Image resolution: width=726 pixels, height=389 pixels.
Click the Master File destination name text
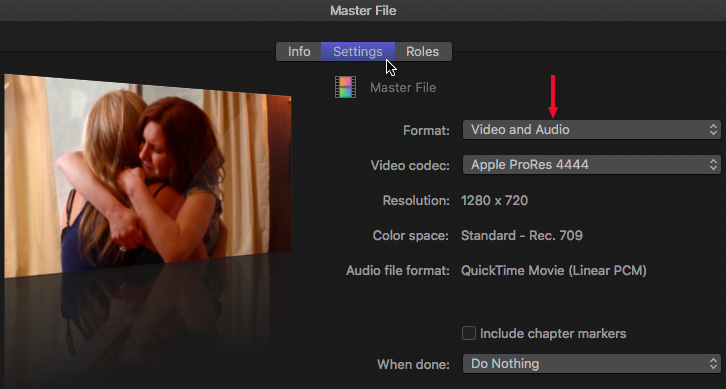[x=403, y=88]
